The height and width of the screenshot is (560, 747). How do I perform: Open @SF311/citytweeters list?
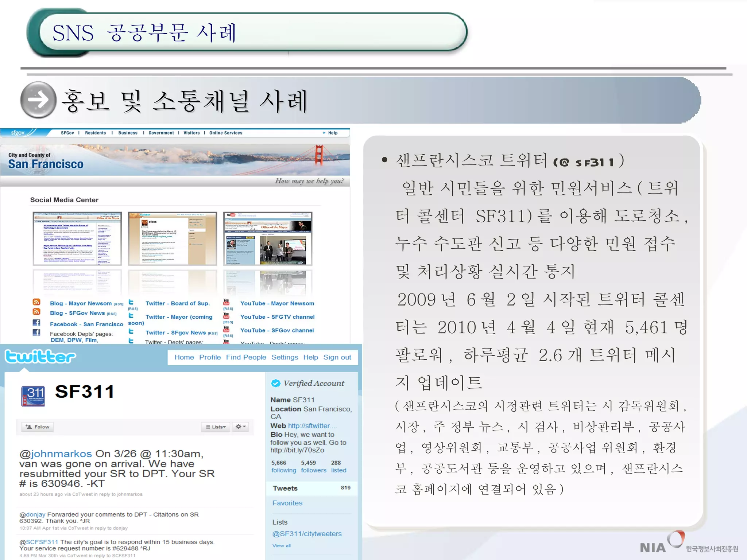point(307,534)
